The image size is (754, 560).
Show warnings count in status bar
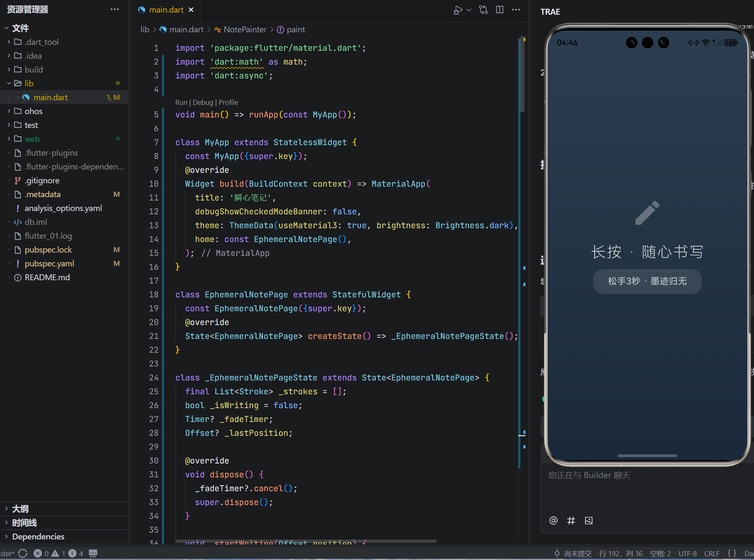pyautogui.click(x=58, y=553)
